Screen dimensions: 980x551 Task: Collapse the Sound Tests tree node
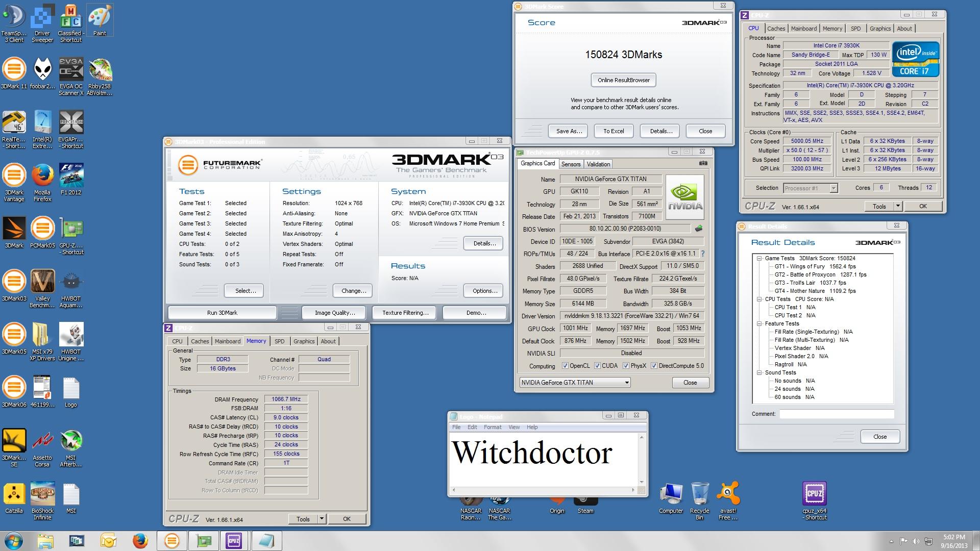click(759, 372)
